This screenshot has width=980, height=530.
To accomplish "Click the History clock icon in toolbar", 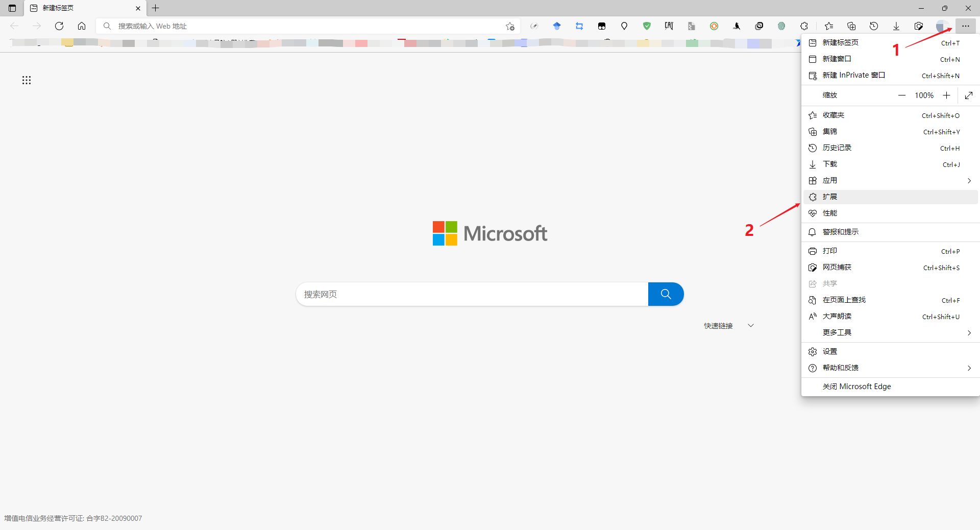I will pyautogui.click(x=874, y=26).
